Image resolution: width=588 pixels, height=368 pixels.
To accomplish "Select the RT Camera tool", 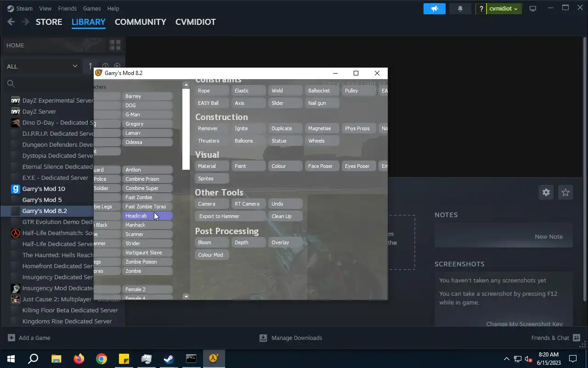I will point(249,204).
